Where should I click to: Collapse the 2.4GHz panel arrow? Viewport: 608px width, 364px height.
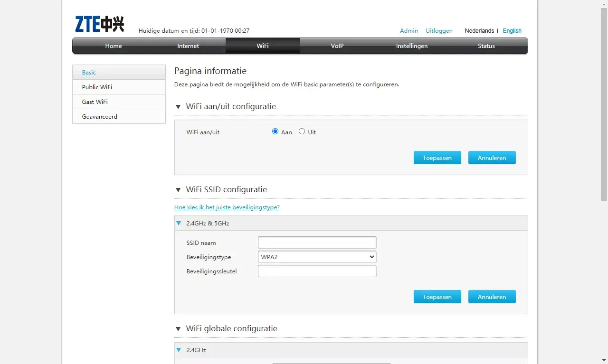pos(179,350)
